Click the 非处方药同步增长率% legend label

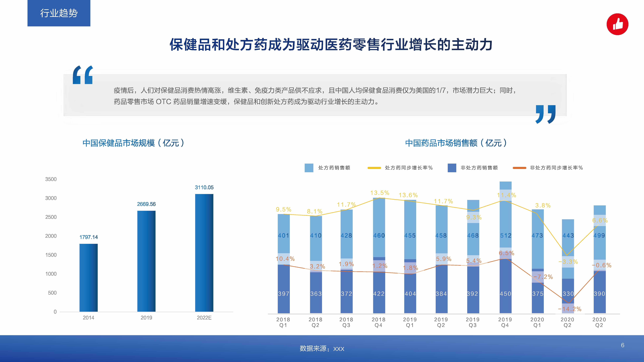click(556, 168)
